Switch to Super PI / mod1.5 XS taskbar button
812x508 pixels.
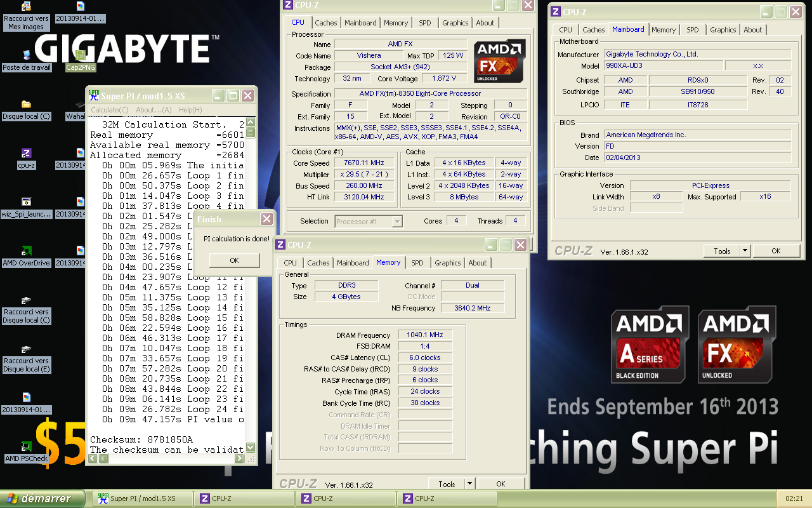click(x=143, y=498)
